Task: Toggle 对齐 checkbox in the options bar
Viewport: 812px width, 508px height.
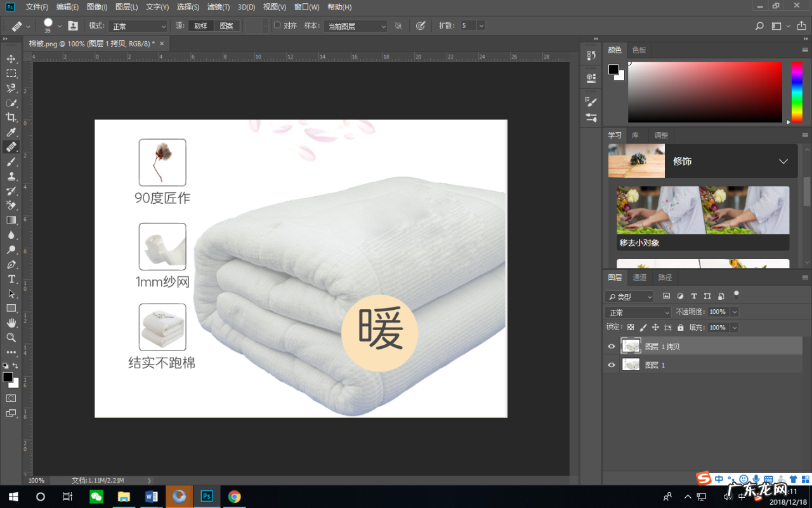Action: [277, 25]
